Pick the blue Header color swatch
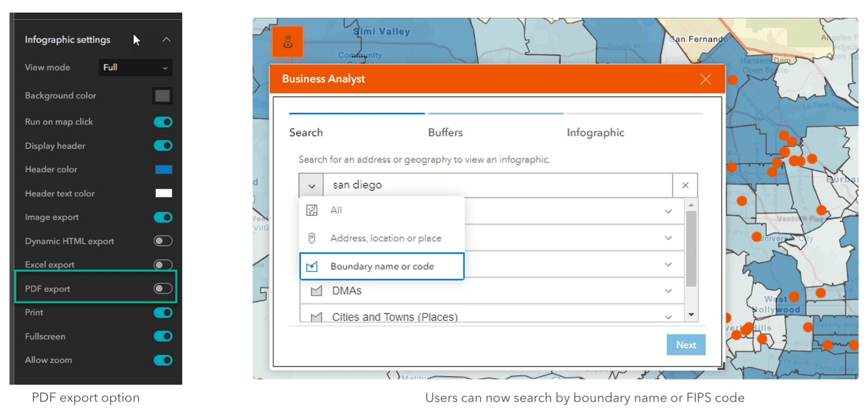 pos(163,170)
